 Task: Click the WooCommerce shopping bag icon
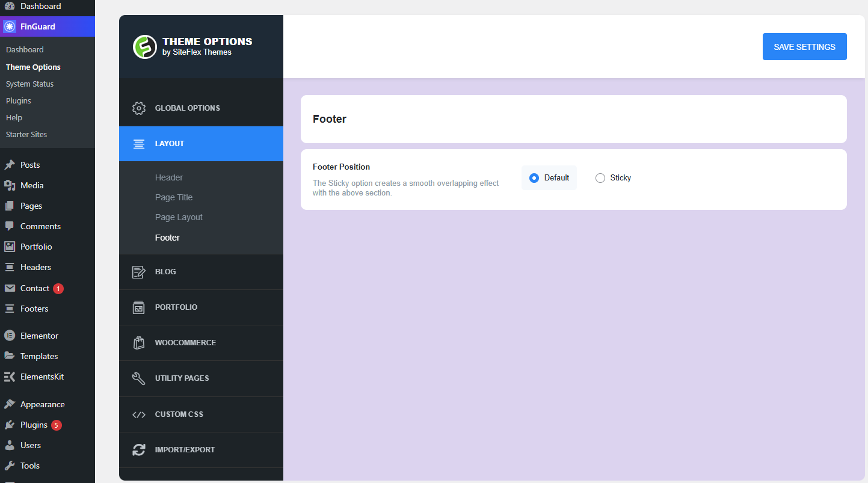coord(139,343)
